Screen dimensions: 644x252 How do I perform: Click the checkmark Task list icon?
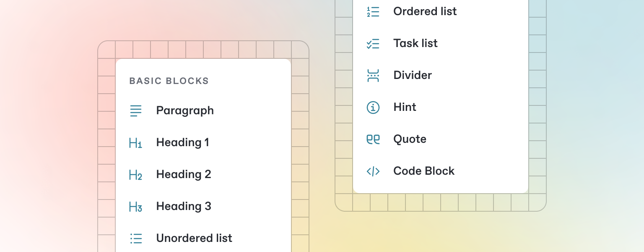(373, 44)
